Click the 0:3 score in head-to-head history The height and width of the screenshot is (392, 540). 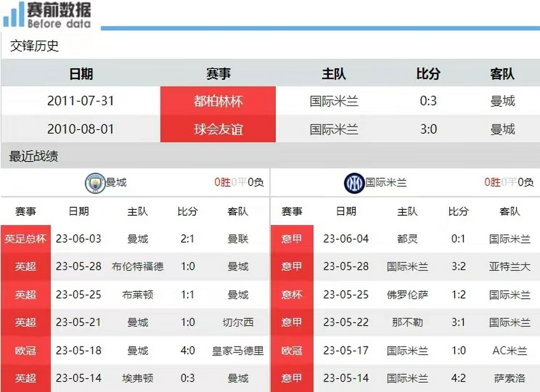coord(428,101)
